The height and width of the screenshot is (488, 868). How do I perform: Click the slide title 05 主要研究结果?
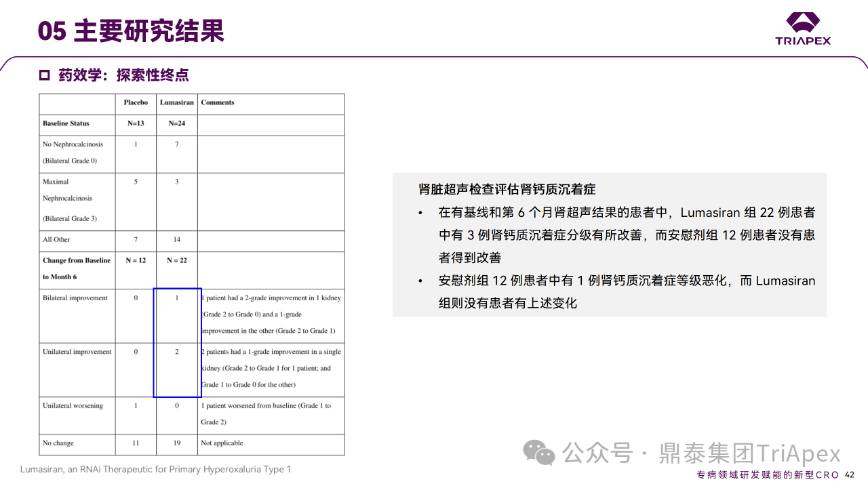click(x=131, y=31)
